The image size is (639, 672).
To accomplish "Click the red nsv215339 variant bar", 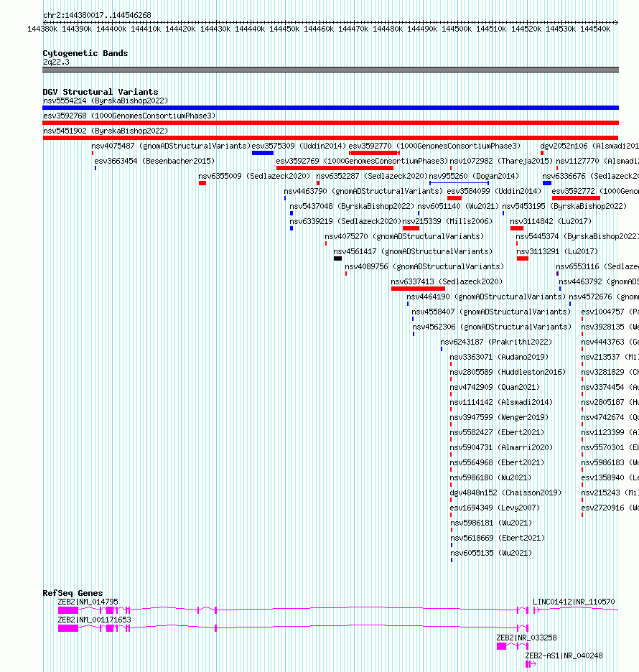I will [411, 228].
